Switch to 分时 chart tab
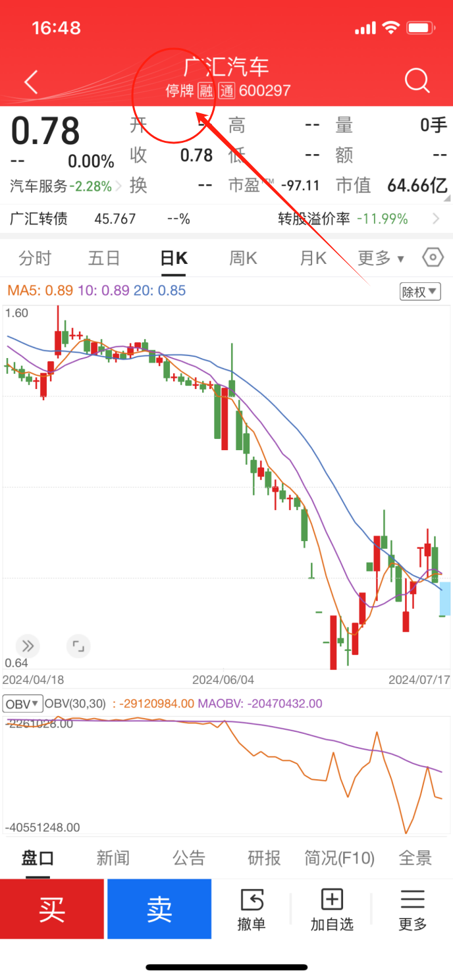Viewport: 453px width, 980px height. 35,258
